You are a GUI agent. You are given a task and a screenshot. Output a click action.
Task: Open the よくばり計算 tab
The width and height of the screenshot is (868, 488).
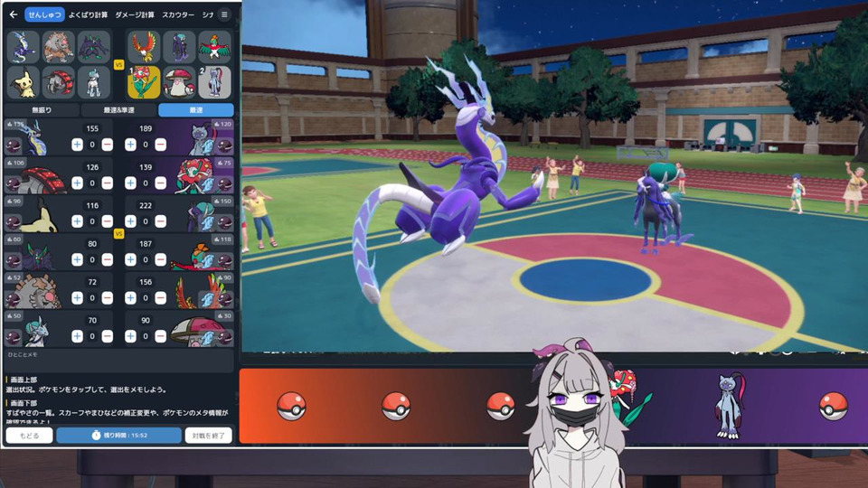point(88,15)
